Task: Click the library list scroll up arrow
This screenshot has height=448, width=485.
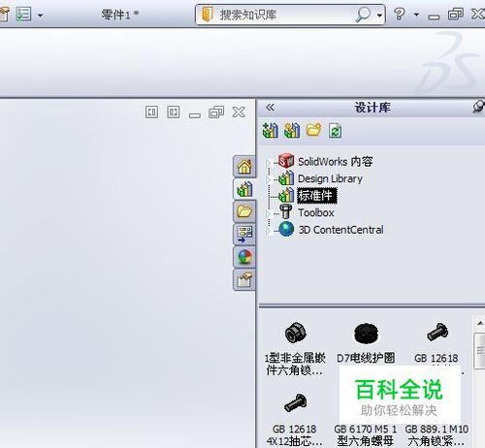Action: [x=480, y=323]
